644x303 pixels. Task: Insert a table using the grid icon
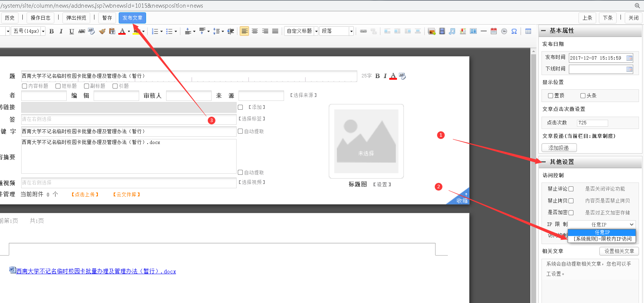pyautogui.click(x=528, y=31)
